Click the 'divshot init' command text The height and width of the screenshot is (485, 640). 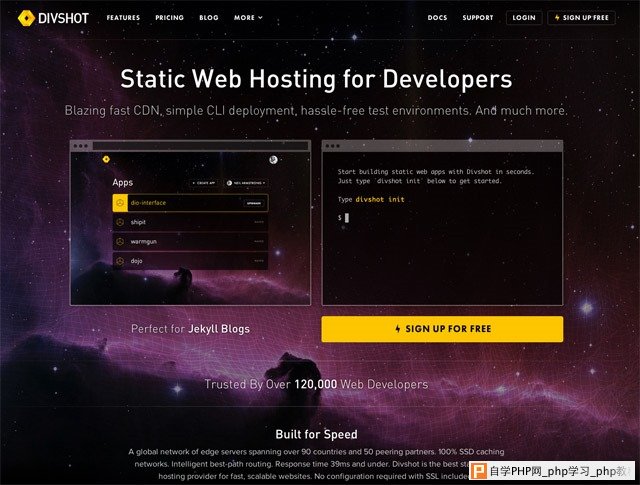coord(380,200)
